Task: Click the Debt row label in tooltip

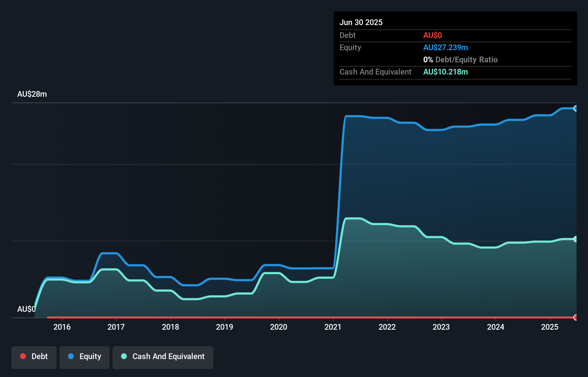Action: [347, 35]
